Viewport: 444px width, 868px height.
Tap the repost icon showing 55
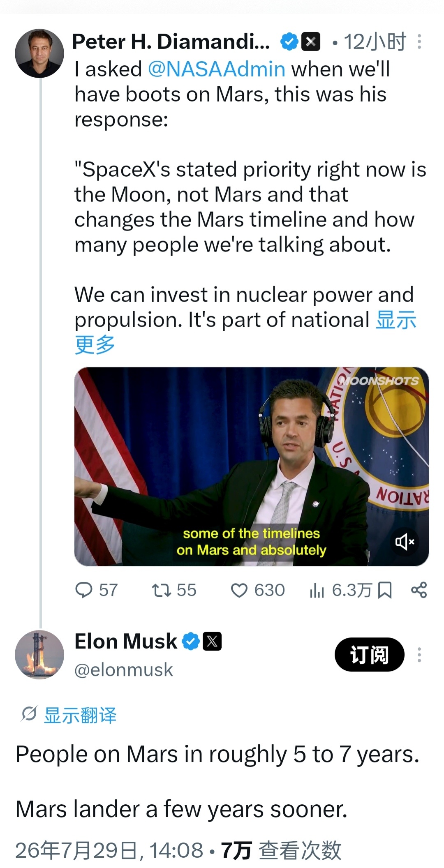tap(161, 591)
